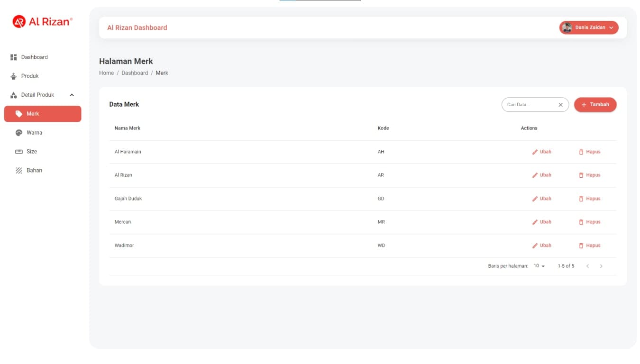Click the trash icon for Gajah Duduk

point(581,199)
